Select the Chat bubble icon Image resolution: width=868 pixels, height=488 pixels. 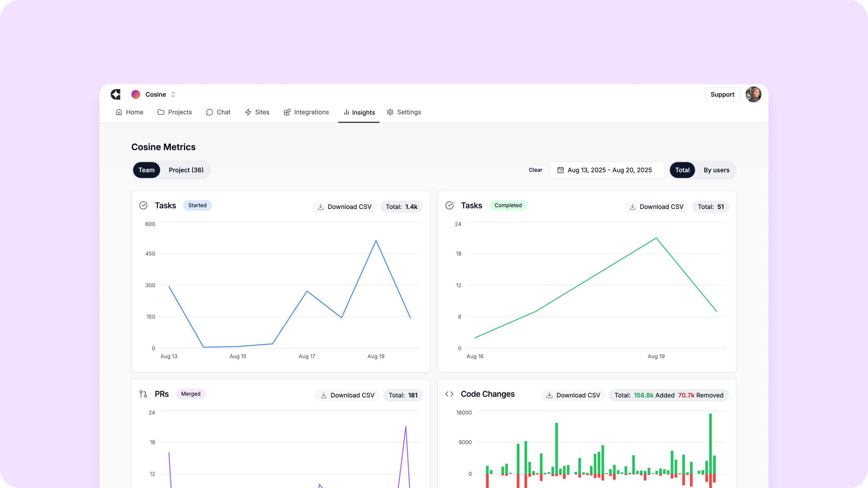pyautogui.click(x=210, y=112)
